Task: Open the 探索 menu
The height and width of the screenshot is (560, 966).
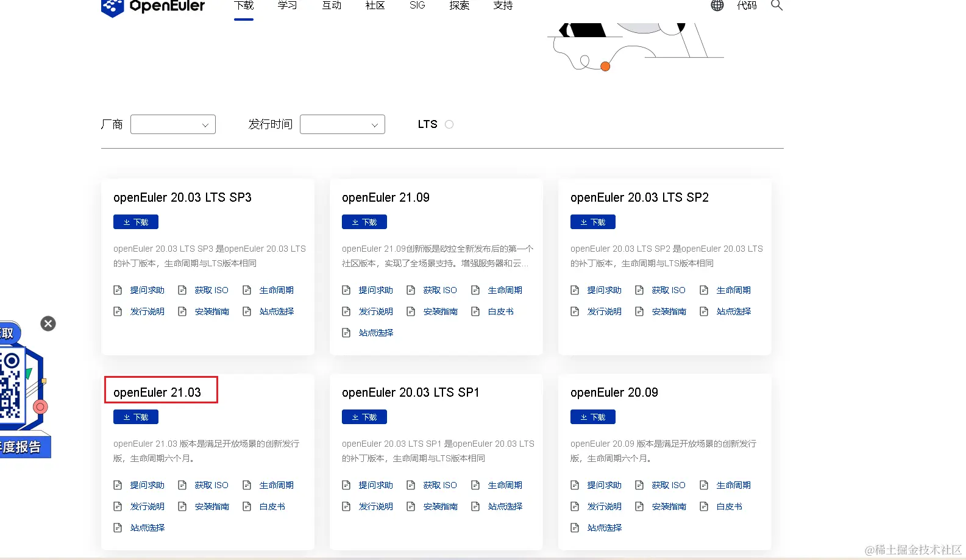Action: [x=460, y=5]
